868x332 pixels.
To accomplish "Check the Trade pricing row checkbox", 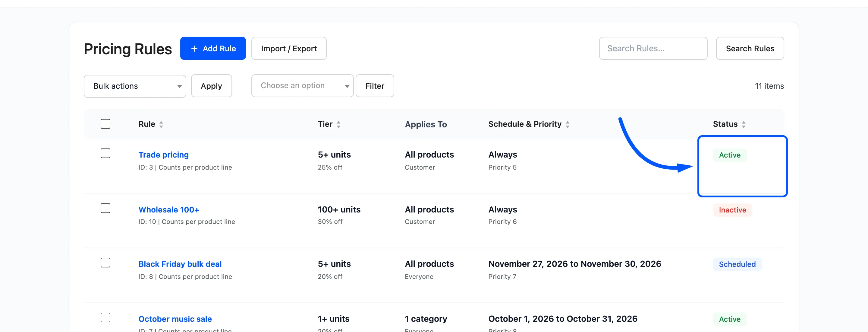I will 105,154.
